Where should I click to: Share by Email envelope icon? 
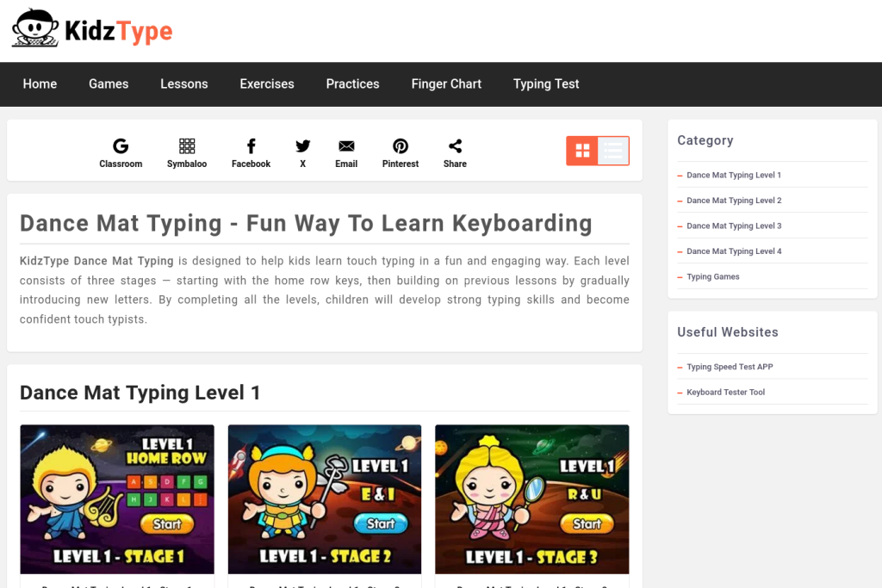[x=346, y=146]
